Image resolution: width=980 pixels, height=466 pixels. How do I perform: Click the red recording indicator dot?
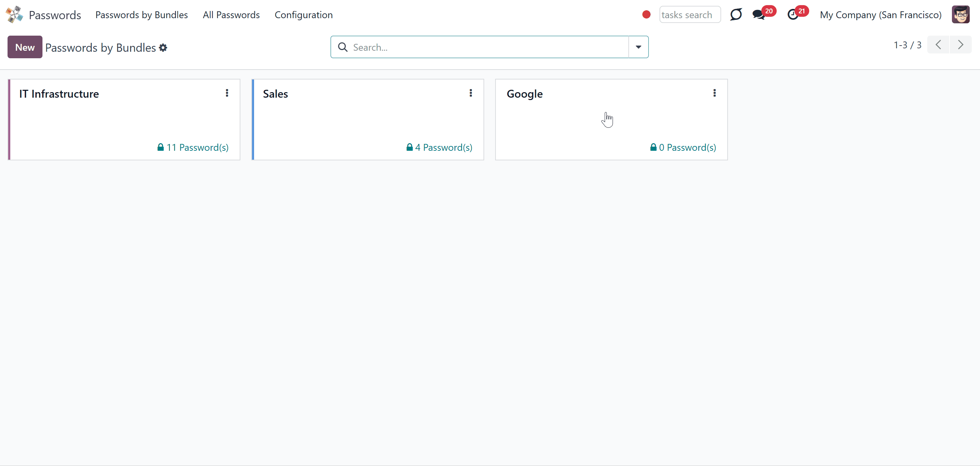tap(646, 14)
